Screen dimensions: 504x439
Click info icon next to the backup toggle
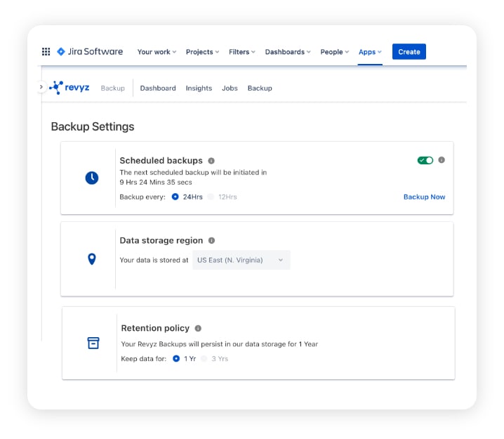(442, 160)
